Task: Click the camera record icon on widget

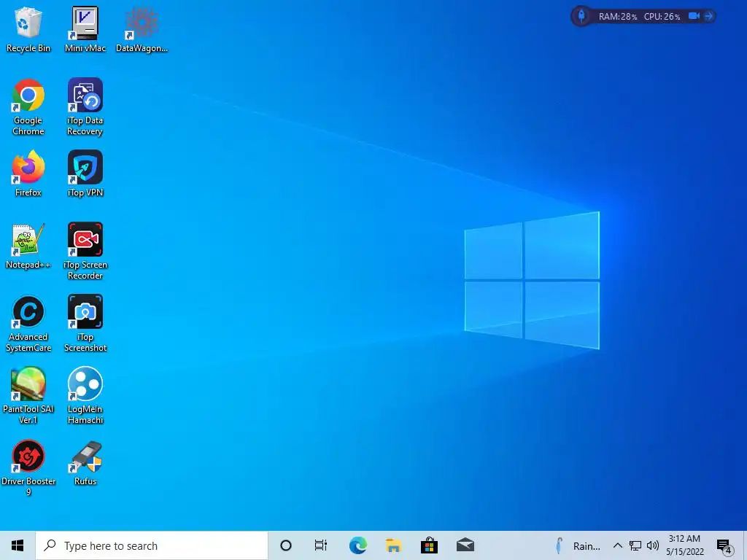Action: [x=694, y=16]
